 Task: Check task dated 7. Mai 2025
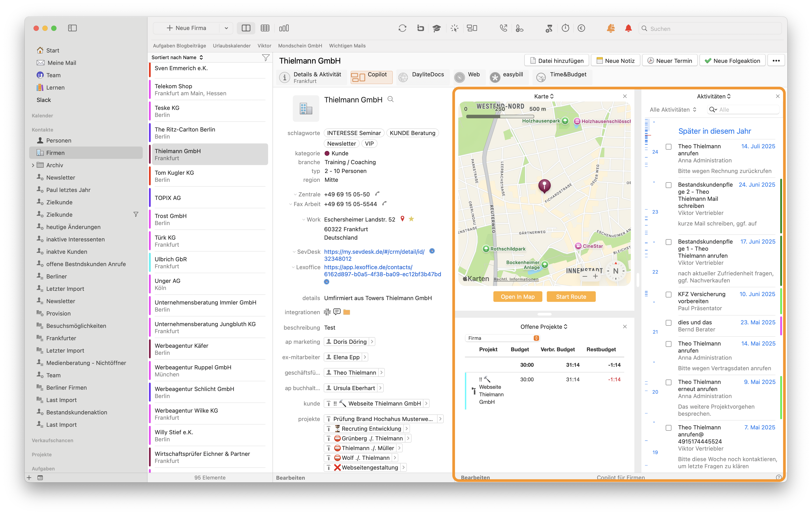(x=668, y=428)
